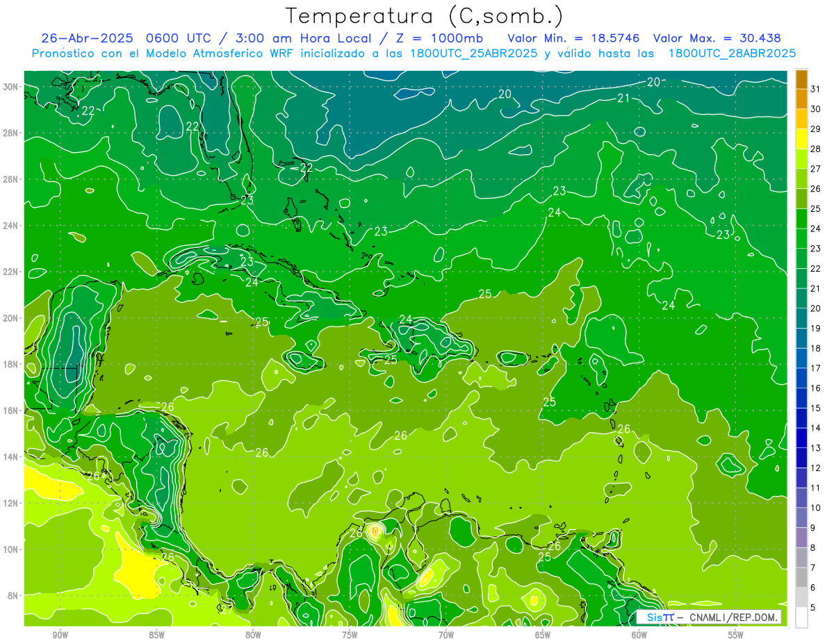Click colorbar scale value 26
The height and width of the screenshot is (644, 834).
(815, 189)
